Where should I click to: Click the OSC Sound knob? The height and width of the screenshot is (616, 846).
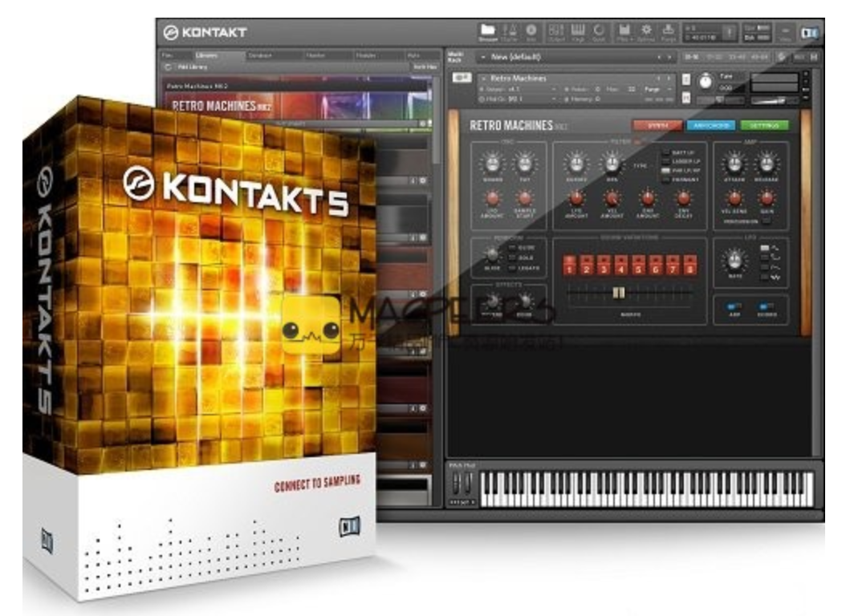point(492,163)
